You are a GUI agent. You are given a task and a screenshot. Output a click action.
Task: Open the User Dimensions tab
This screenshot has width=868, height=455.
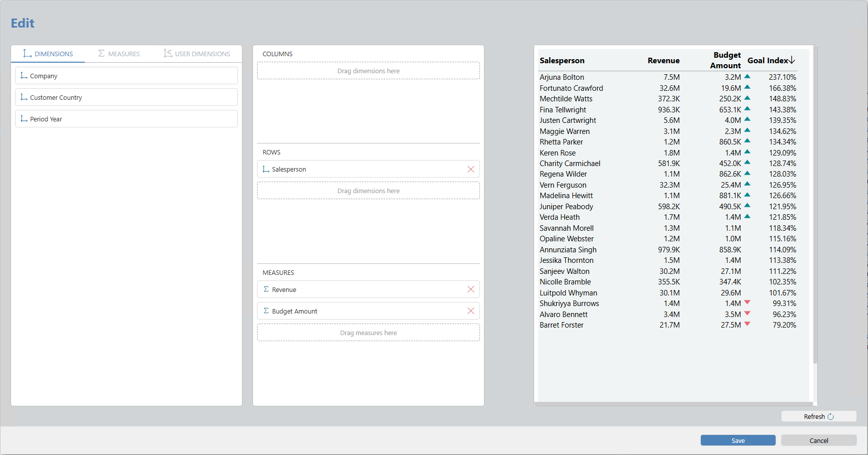coord(197,54)
